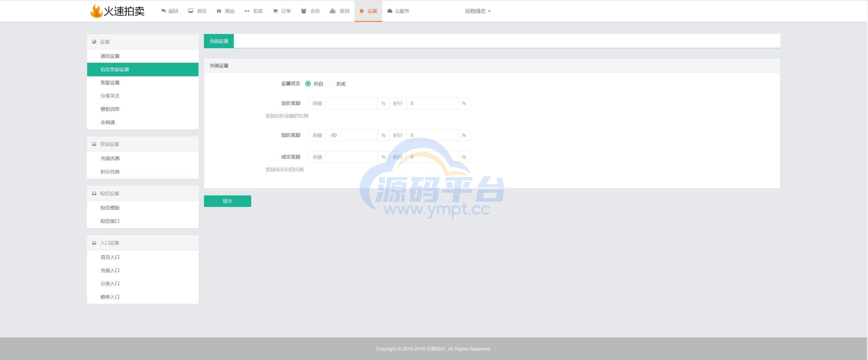Click the 会员 users icon
This screenshot has height=360, width=868.
(x=303, y=11)
